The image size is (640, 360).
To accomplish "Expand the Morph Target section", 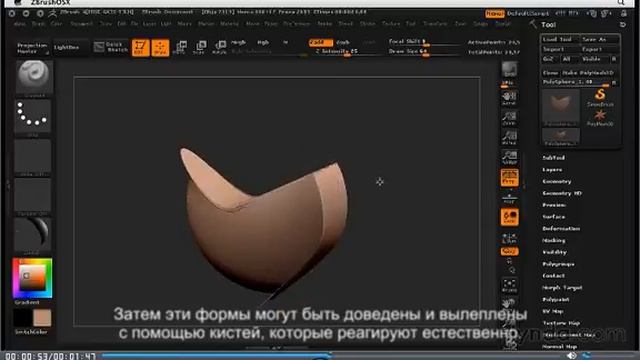I will tap(562, 288).
